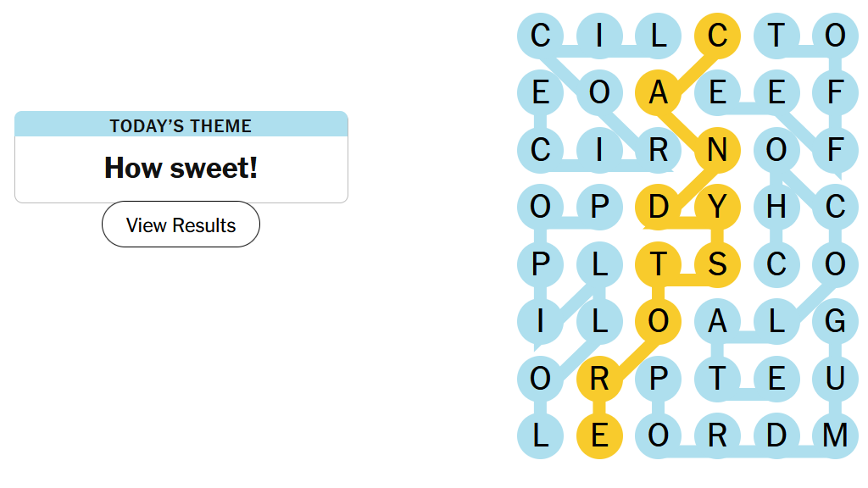868x488 pixels.
Task: Tap the letter H tile
Action: tap(776, 208)
